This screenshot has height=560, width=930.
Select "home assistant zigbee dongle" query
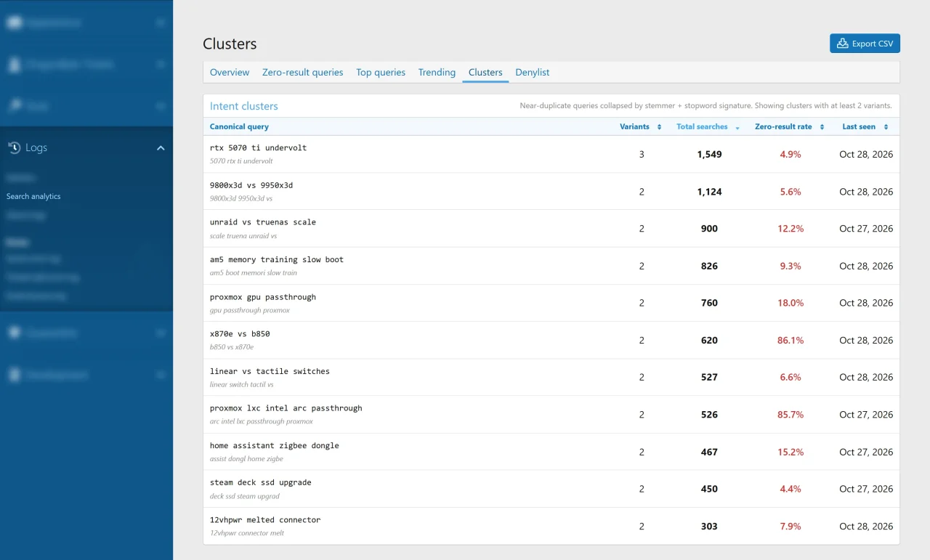275,446
